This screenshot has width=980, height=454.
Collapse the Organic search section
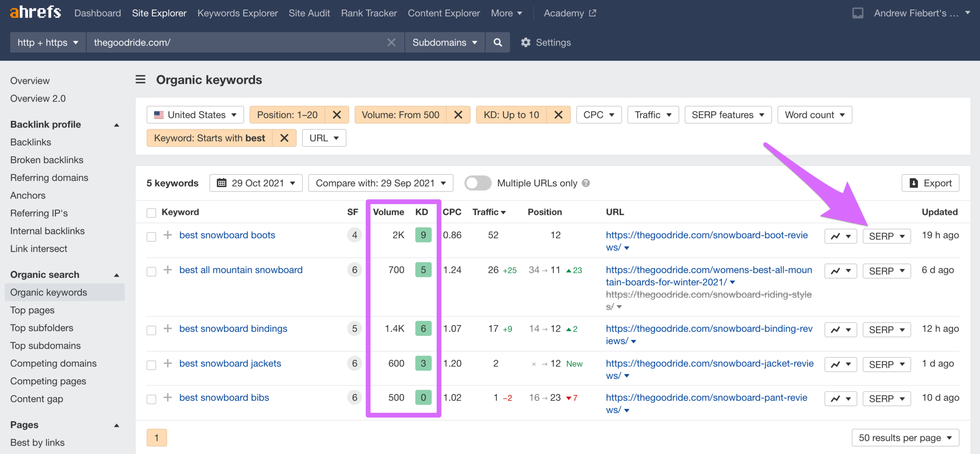click(x=117, y=275)
